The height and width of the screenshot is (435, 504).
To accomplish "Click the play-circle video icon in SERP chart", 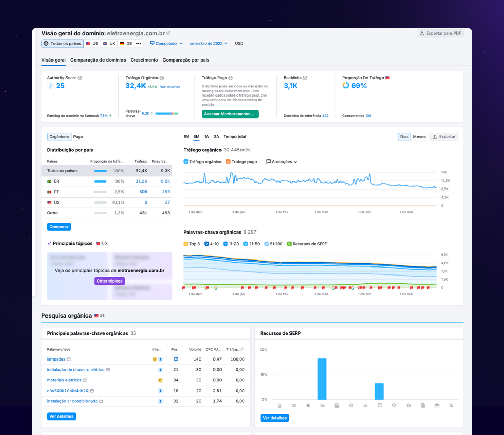I will pyautogui.click(x=351, y=405).
